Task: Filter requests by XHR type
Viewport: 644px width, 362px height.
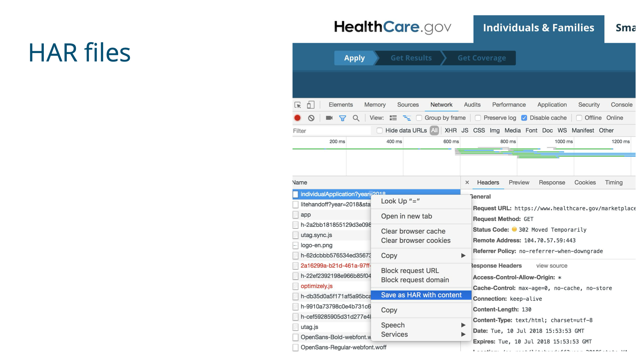Action: [450, 130]
